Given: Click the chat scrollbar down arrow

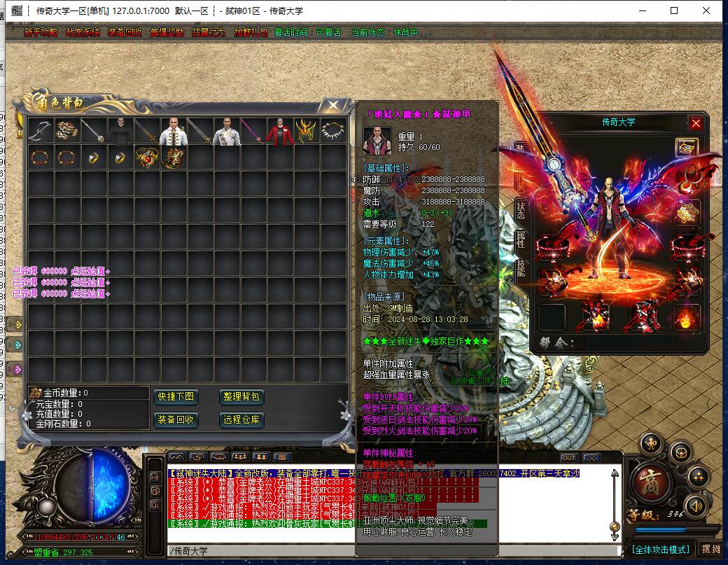Looking at the screenshot, I should [615, 537].
